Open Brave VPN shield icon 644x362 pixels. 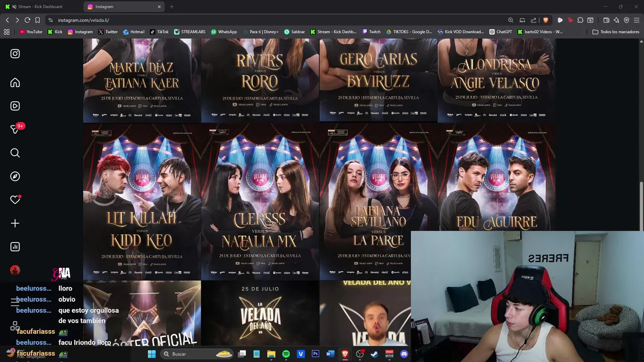[626, 20]
